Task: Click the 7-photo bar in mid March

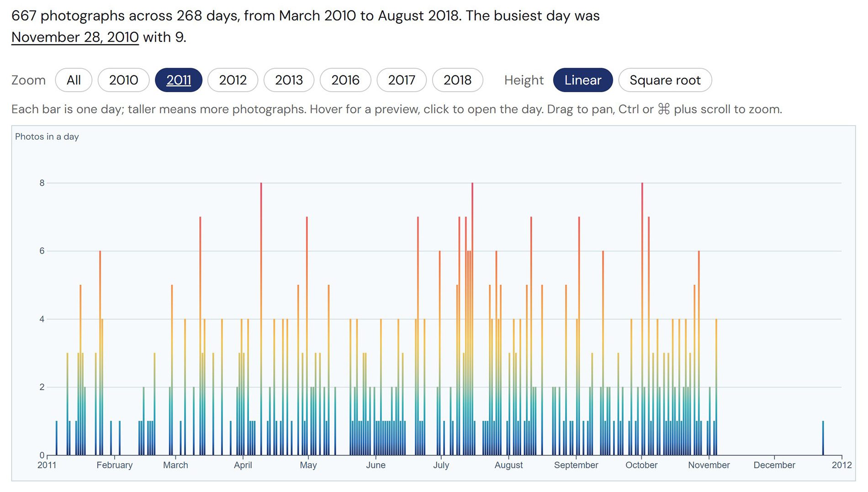Action: click(200, 336)
